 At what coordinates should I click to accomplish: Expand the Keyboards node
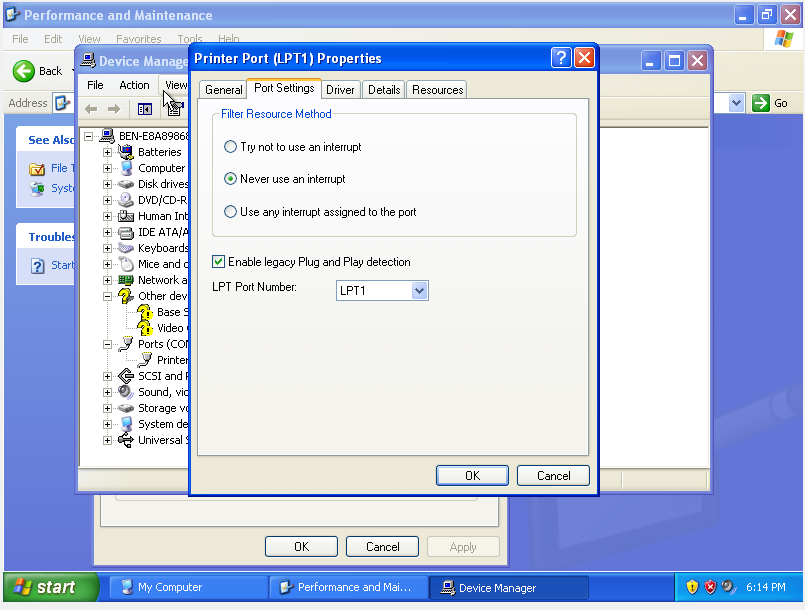tap(107, 248)
